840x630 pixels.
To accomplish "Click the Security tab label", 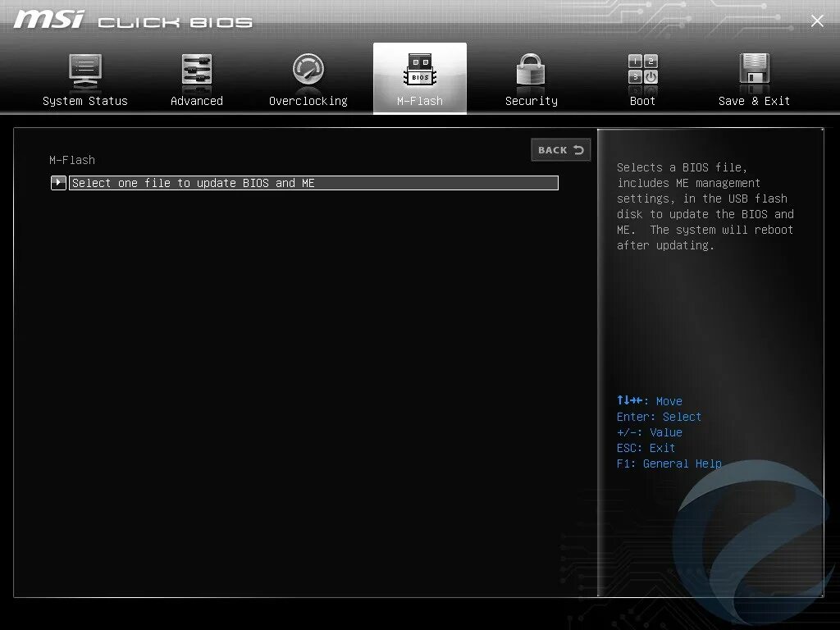I will [532, 101].
